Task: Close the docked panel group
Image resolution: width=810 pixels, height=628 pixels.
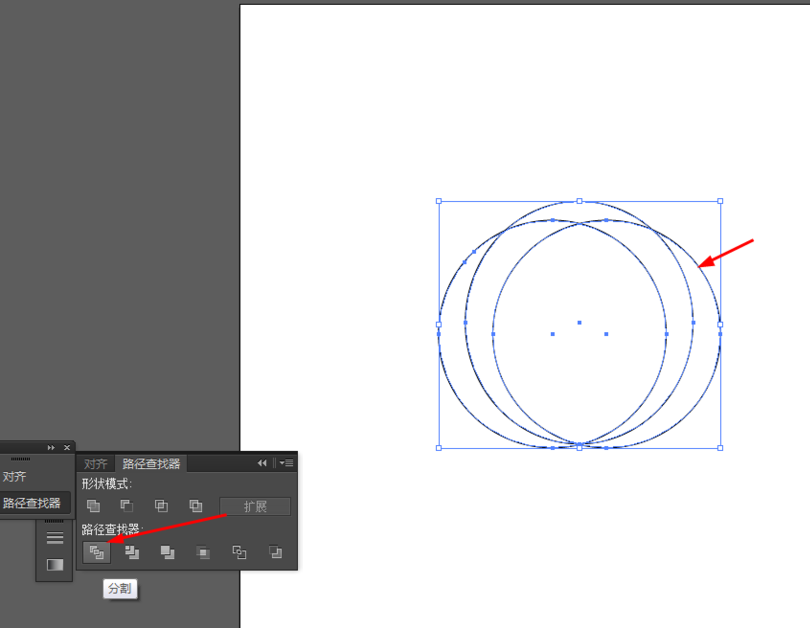Action: 67,447
